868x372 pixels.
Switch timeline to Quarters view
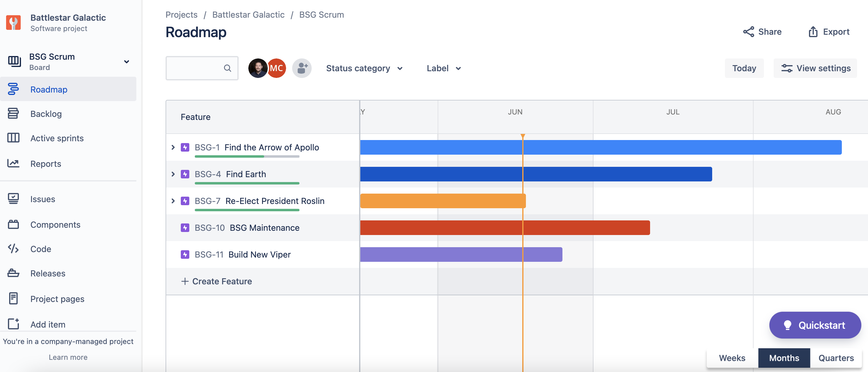pyautogui.click(x=836, y=358)
